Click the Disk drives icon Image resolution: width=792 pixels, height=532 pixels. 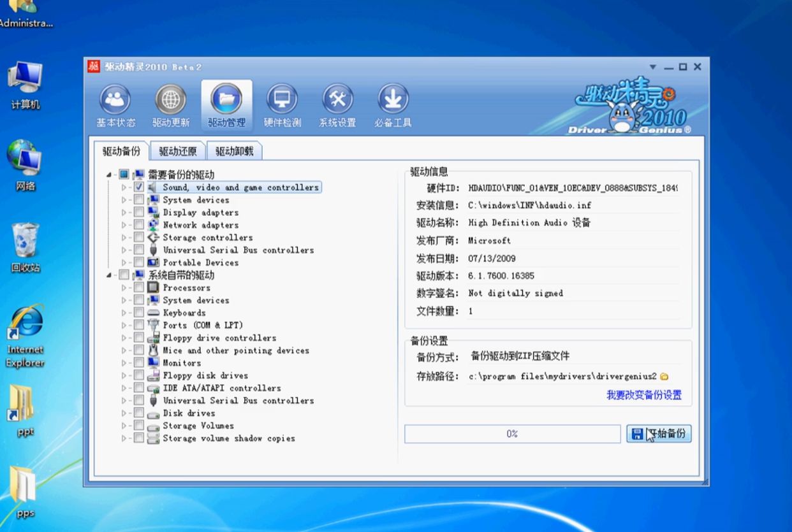click(x=153, y=413)
